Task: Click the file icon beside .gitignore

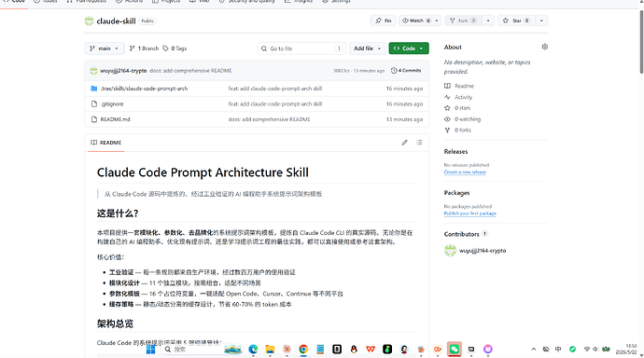Action: [x=94, y=103]
